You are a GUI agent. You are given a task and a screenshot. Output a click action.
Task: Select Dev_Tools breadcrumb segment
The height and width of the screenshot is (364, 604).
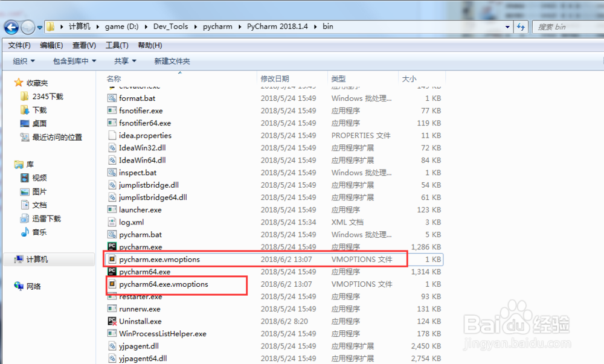coord(171,26)
